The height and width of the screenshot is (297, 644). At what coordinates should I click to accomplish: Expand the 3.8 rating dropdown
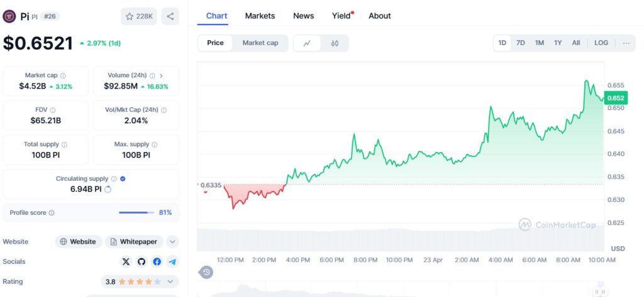point(169,282)
